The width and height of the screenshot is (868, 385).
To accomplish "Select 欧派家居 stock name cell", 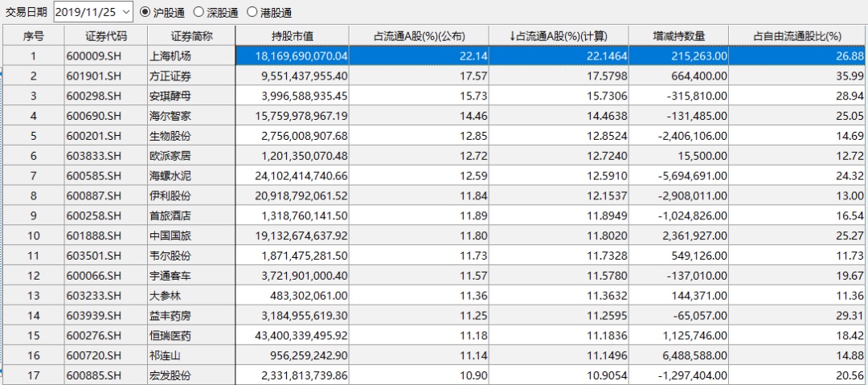I will coord(191,156).
